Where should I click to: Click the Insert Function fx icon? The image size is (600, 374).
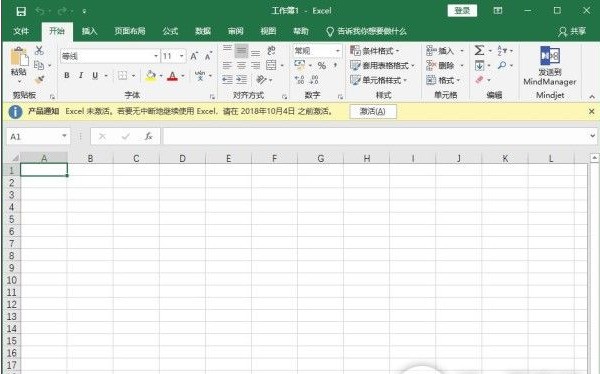(148, 136)
